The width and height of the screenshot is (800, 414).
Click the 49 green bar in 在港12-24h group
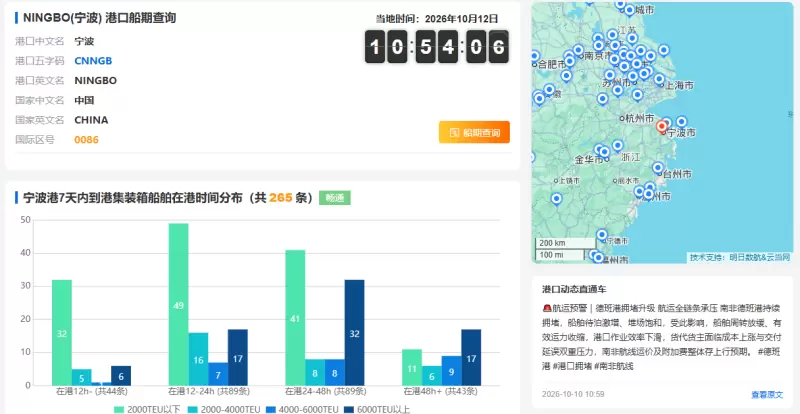click(x=179, y=305)
